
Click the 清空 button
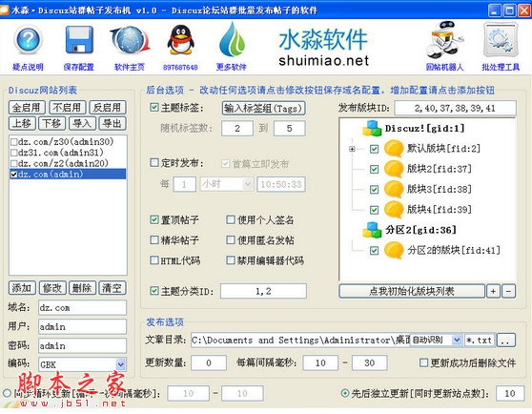[x=113, y=288]
